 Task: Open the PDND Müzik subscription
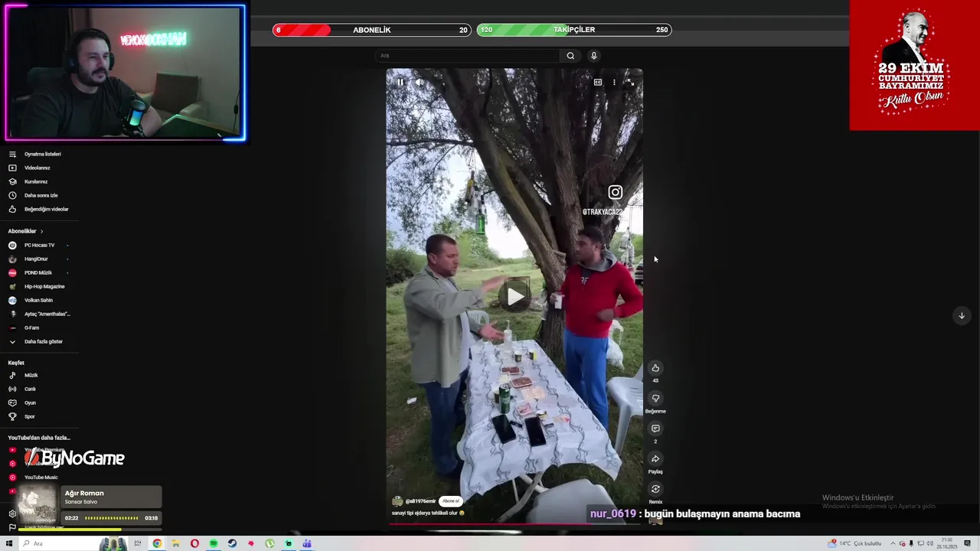click(40, 272)
